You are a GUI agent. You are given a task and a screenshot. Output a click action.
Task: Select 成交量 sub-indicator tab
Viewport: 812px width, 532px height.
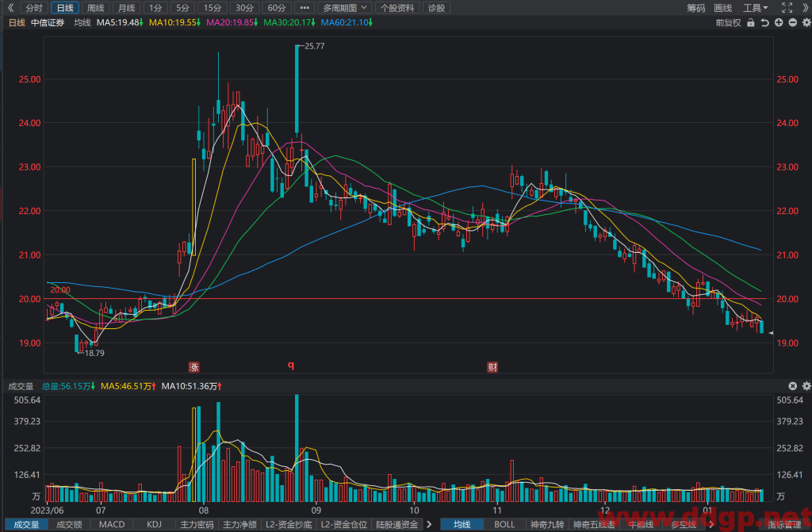(x=26, y=524)
